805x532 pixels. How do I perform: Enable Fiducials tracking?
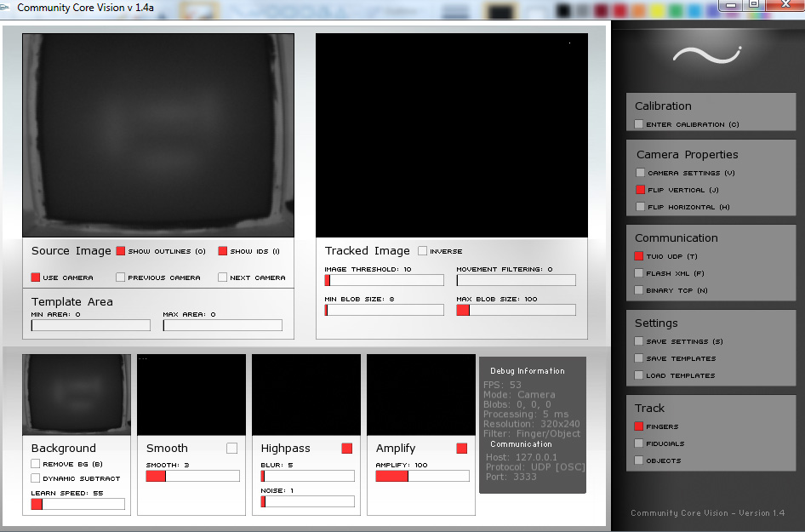(639, 443)
